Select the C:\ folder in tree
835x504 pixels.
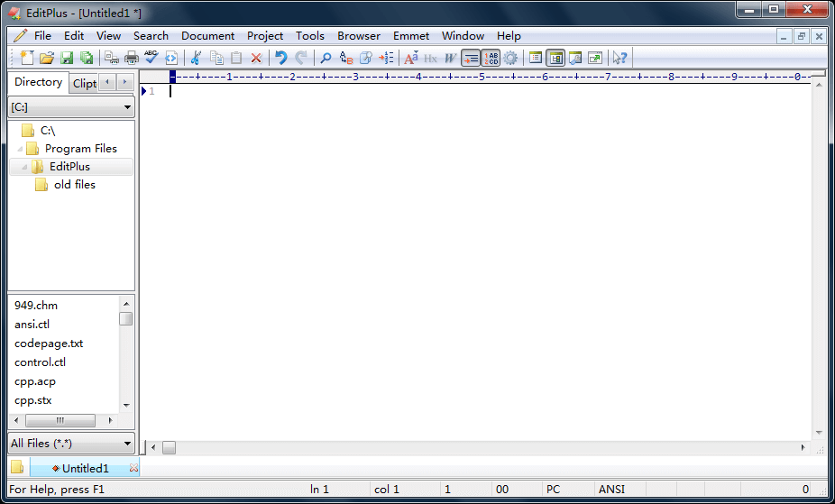48,131
